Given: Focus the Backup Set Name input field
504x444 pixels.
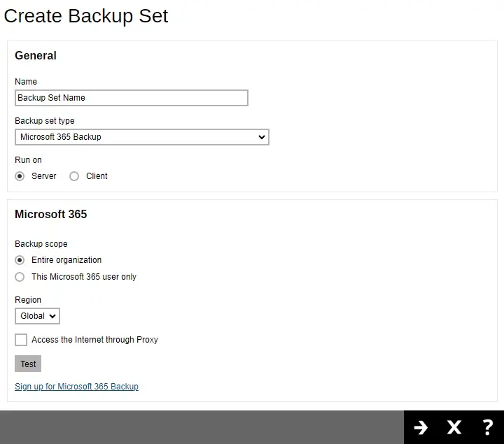Looking at the screenshot, I should (x=131, y=98).
